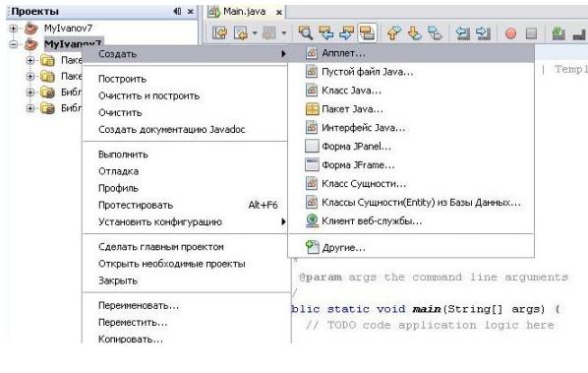The height and width of the screenshot is (373, 588).
Task: Click the Comment lines toolbar icon
Action: 559,33
